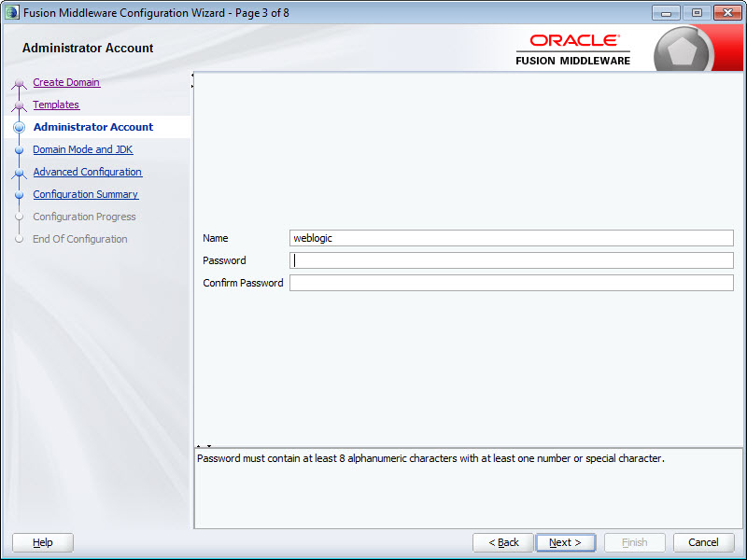Go back with the Back button
The height and width of the screenshot is (560, 747).
[x=503, y=542]
